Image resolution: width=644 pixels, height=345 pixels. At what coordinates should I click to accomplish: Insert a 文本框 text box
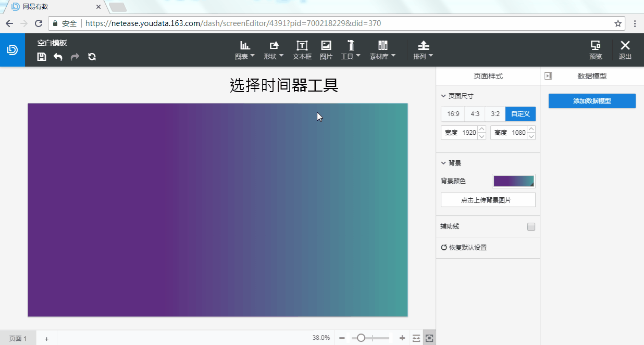tap(302, 50)
